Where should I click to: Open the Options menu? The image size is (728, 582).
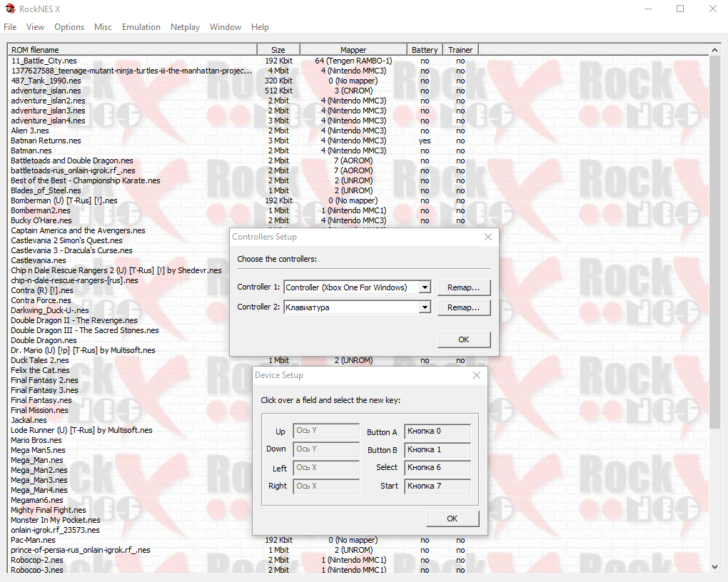(69, 27)
